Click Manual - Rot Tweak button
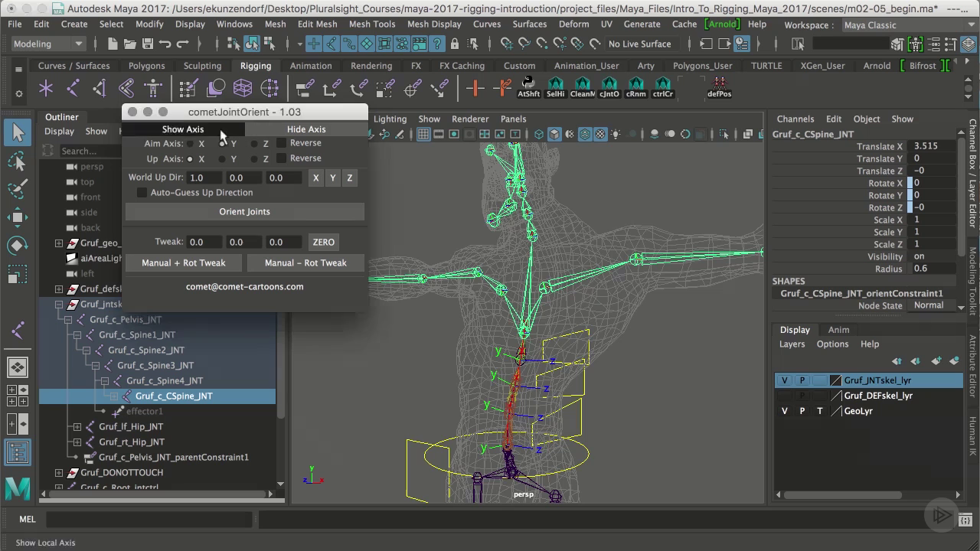Image resolution: width=980 pixels, height=551 pixels. click(x=305, y=263)
